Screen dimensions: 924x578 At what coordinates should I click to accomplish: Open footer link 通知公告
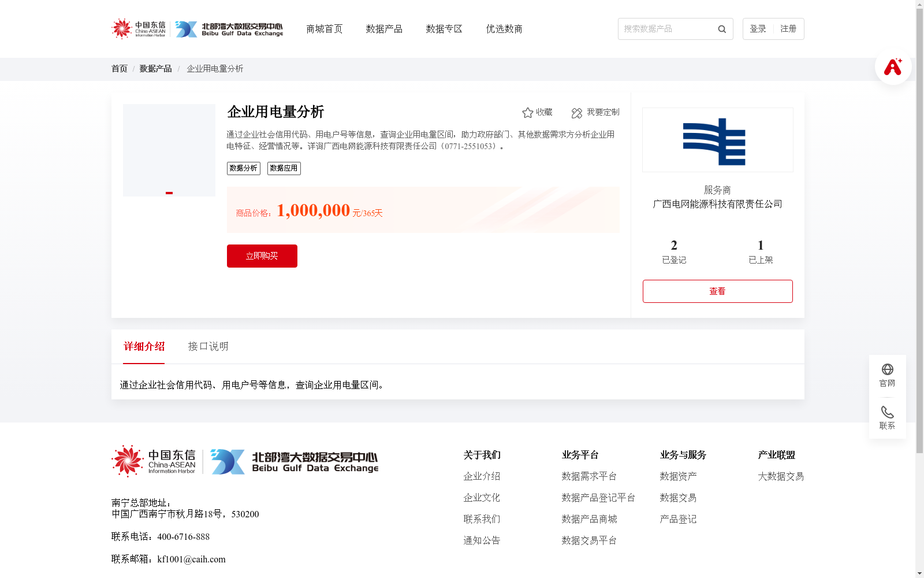pyautogui.click(x=482, y=540)
